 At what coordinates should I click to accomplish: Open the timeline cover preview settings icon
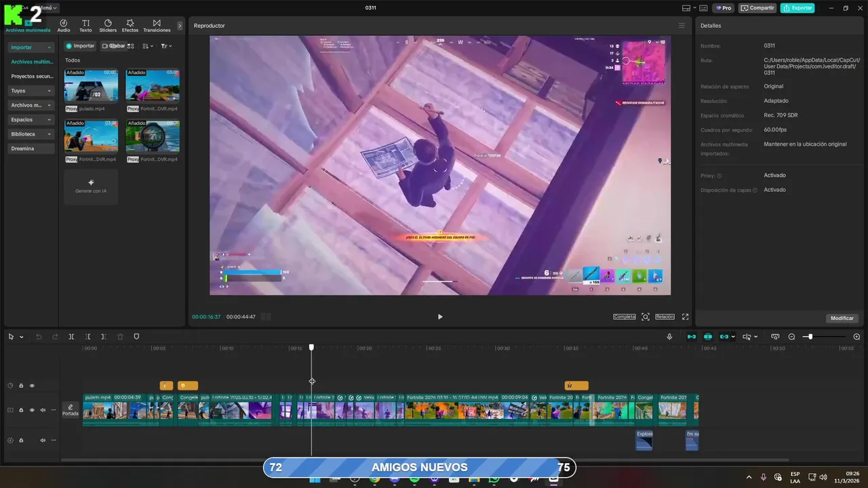[774, 337]
